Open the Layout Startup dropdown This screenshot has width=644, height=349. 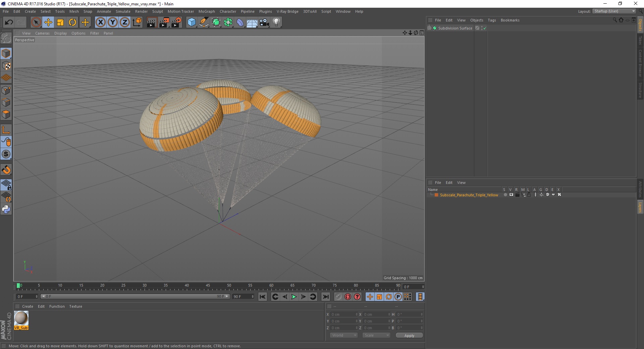pos(614,11)
